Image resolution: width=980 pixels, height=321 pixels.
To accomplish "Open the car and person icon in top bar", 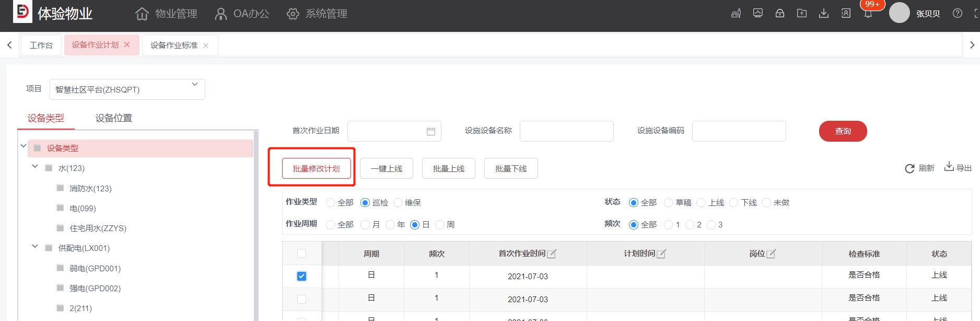I will 736,14.
